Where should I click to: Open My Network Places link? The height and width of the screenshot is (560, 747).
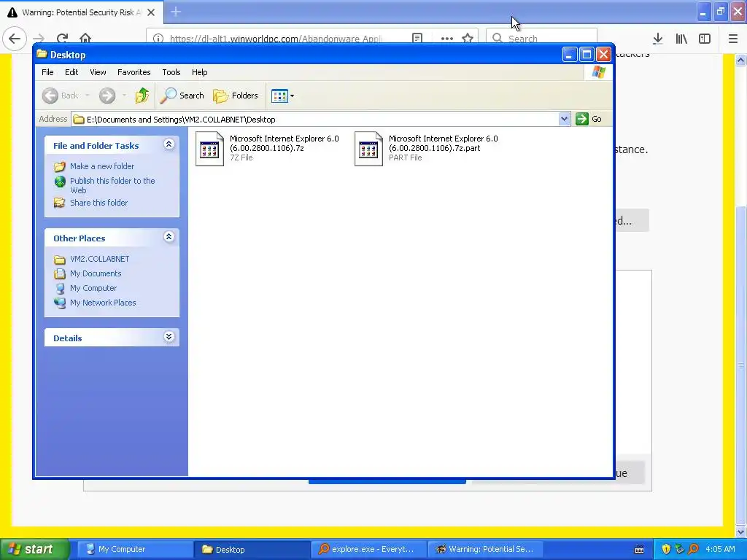[x=103, y=303]
